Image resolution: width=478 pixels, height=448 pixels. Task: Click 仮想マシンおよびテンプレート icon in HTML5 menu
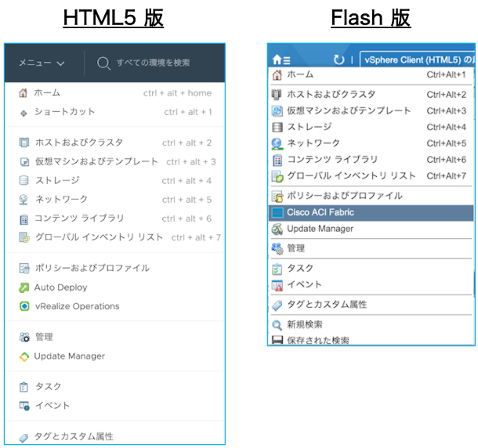click(24, 162)
